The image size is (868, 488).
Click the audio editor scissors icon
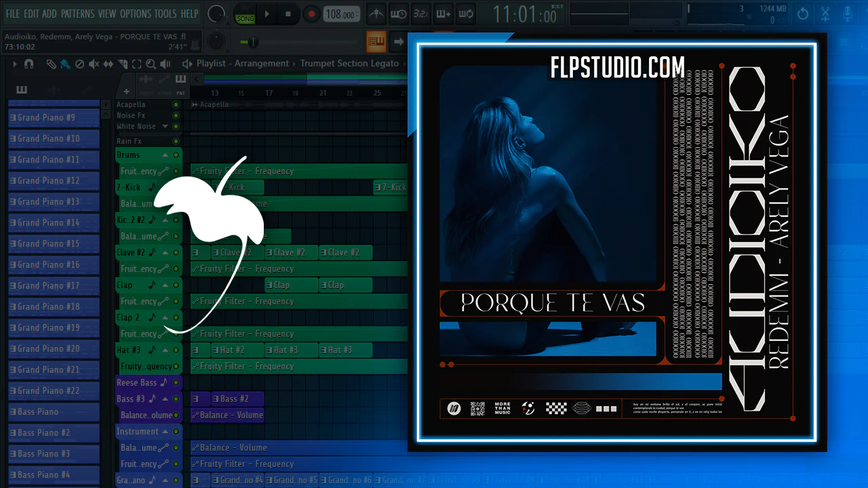coord(825,14)
